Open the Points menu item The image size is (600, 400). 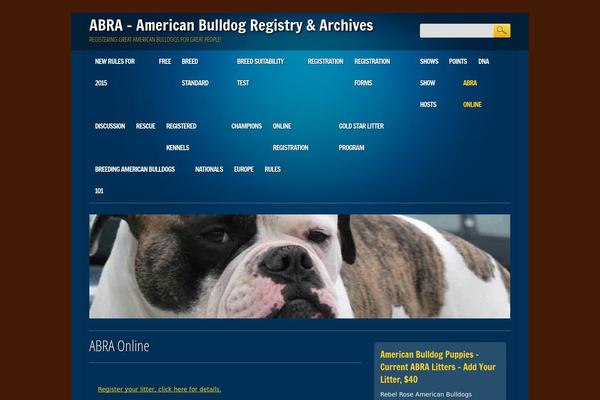pos(458,61)
